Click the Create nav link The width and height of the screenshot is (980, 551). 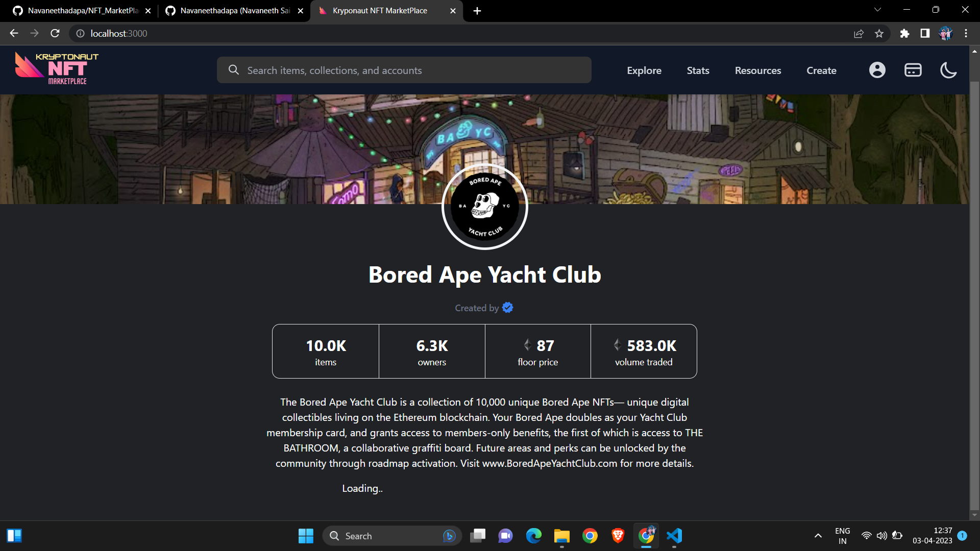(x=821, y=70)
